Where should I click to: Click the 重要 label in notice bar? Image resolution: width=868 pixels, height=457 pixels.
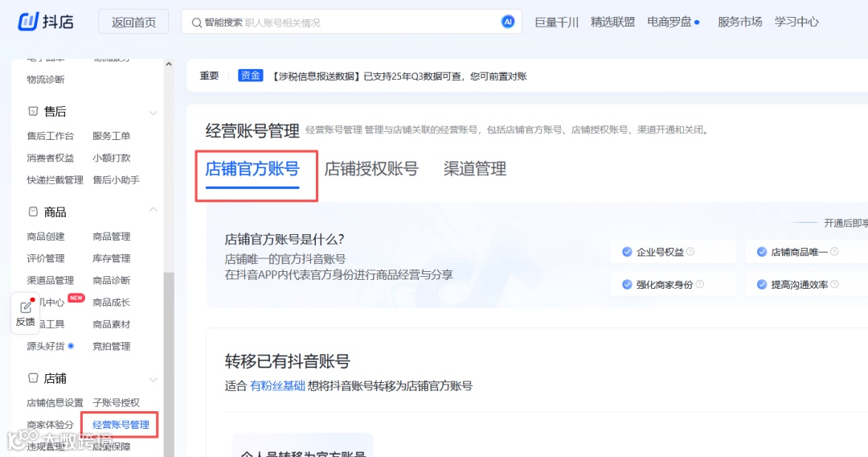click(209, 76)
